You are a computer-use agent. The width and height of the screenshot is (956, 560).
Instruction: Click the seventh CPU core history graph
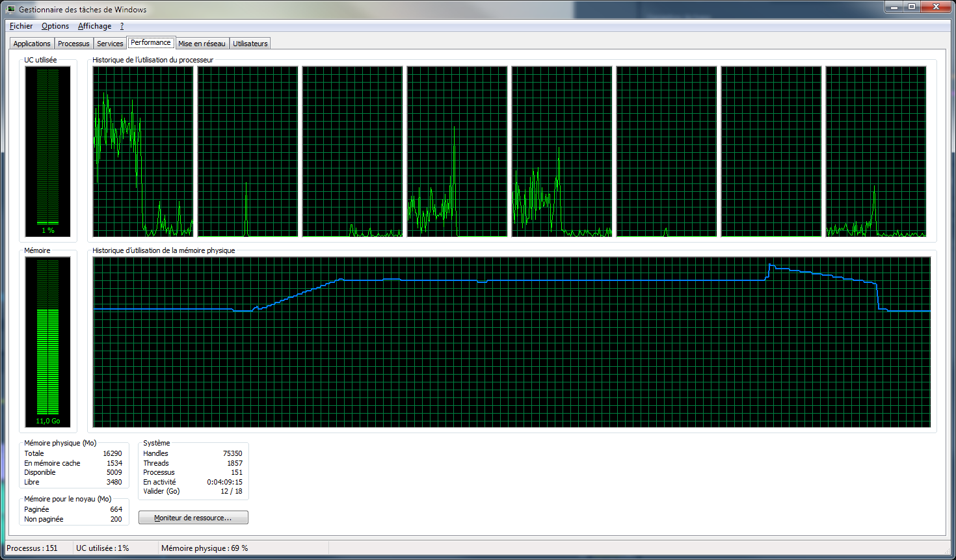[x=771, y=152]
